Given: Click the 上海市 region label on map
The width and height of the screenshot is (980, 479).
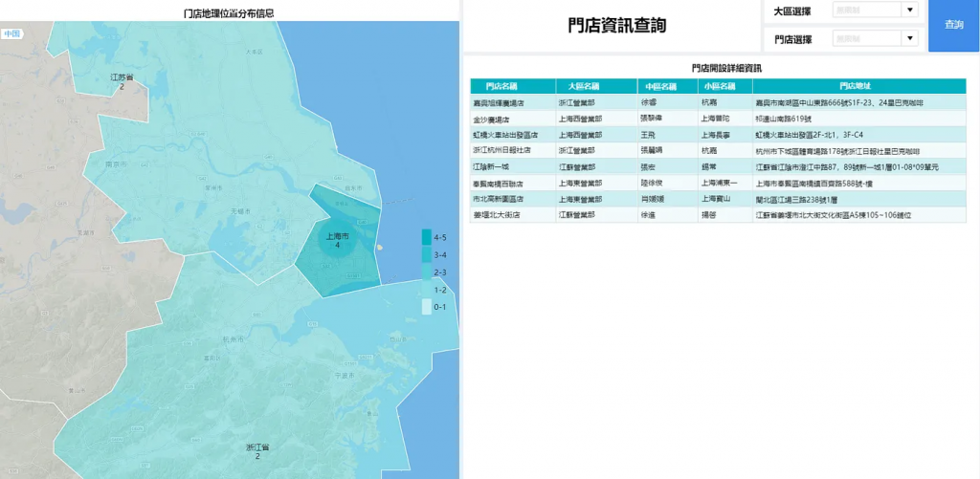Looking at the screenshot, I should point(338,237).
